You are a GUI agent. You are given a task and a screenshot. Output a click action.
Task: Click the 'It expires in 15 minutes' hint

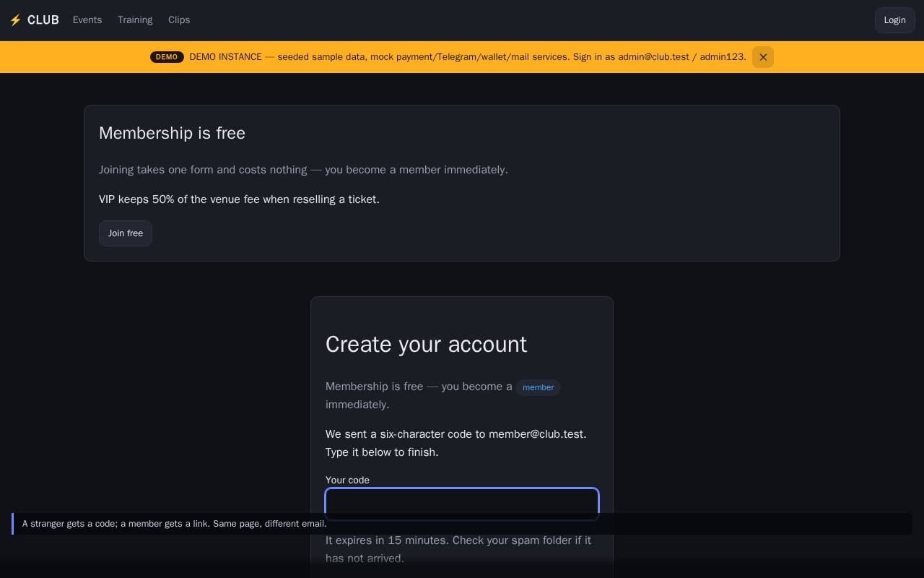(458, 549)
